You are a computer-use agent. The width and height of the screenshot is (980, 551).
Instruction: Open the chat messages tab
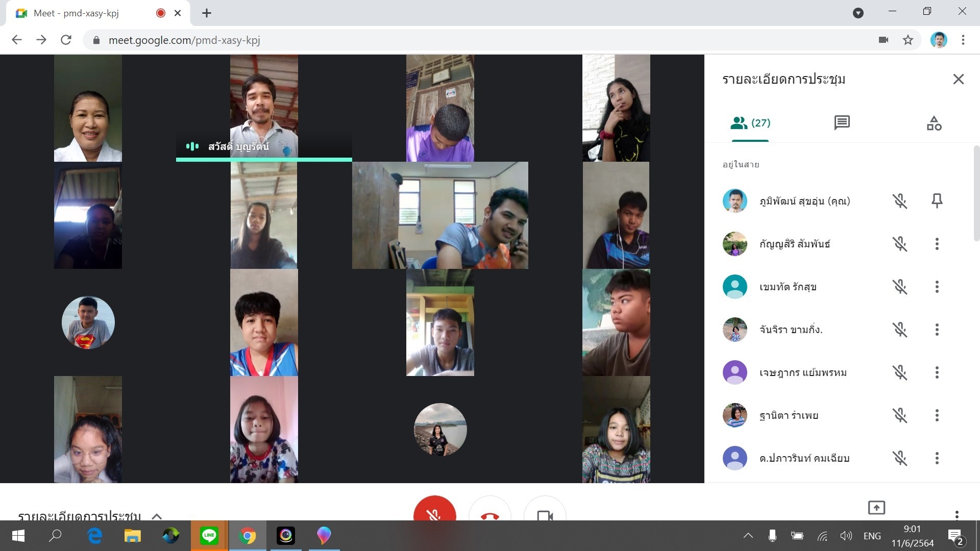pos(842,122)
